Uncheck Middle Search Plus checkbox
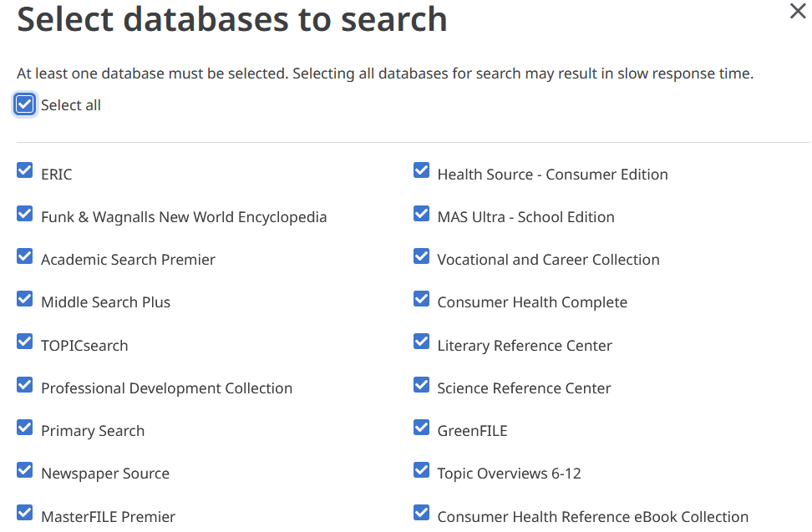 click(x=24, y=299)
